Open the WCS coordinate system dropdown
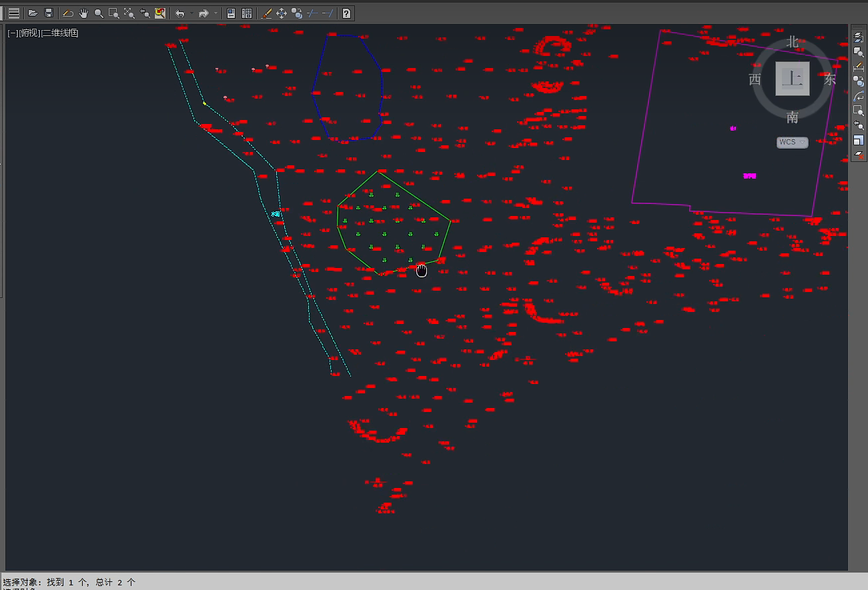Viewport: 868px width, 590px height. 792,142
